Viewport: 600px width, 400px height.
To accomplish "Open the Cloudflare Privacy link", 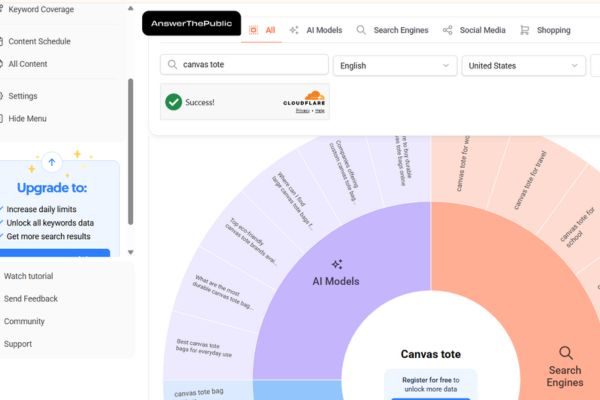I will coord(302,111).
